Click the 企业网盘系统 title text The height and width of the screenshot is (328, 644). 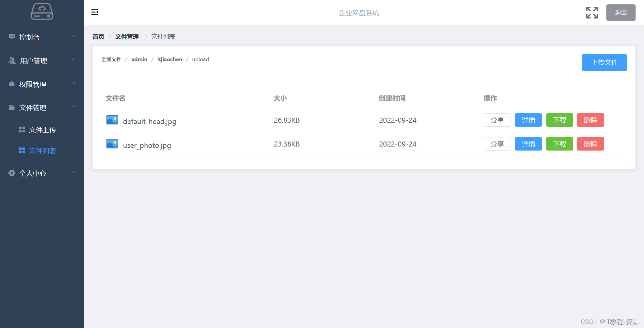[x=359, y=13]
